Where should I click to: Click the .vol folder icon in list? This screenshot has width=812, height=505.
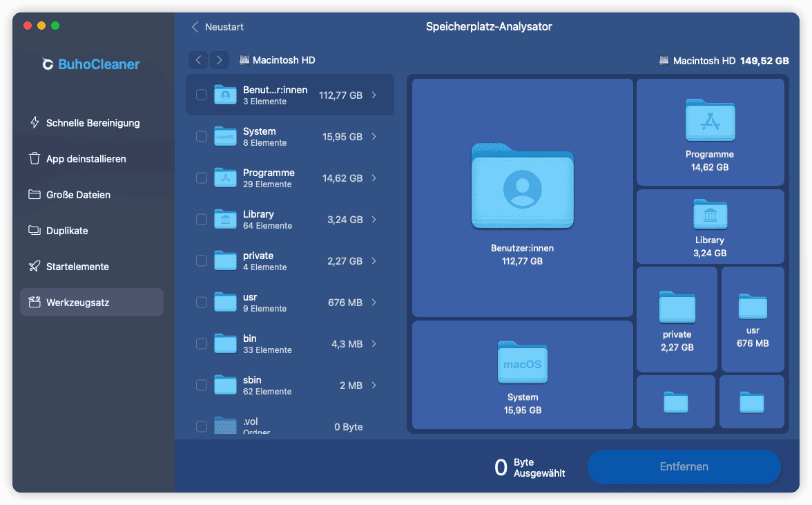[225, 426]
